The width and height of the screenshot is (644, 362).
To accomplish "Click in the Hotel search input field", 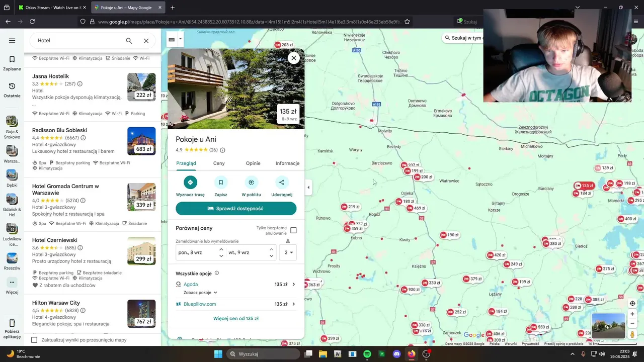I will coord(78,41).
